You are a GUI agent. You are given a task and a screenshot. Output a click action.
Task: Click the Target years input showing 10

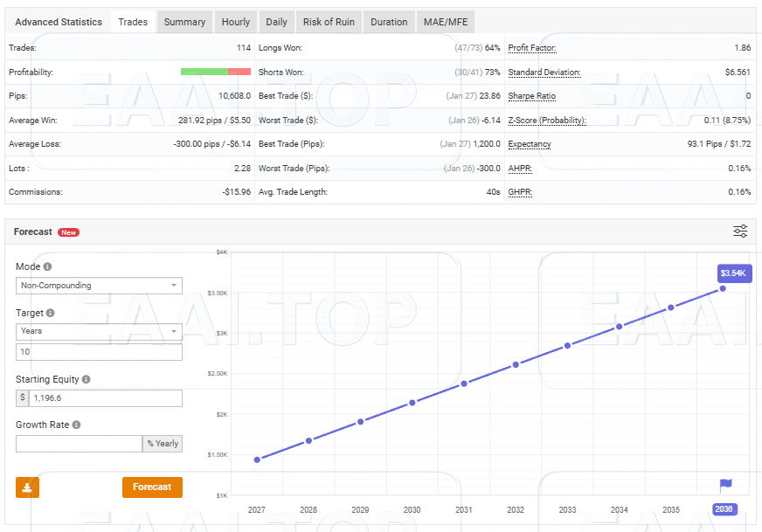(99, 351)
